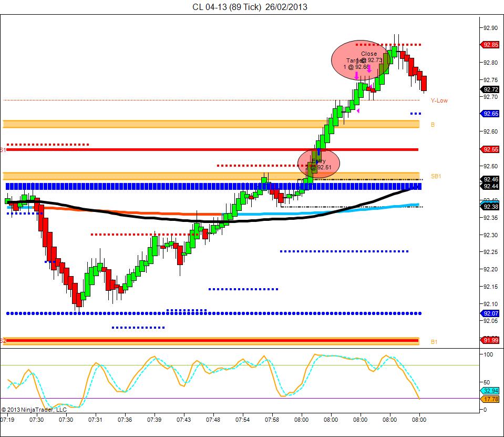
Task: Click the orange B zone label
Action: click(433, 125)
